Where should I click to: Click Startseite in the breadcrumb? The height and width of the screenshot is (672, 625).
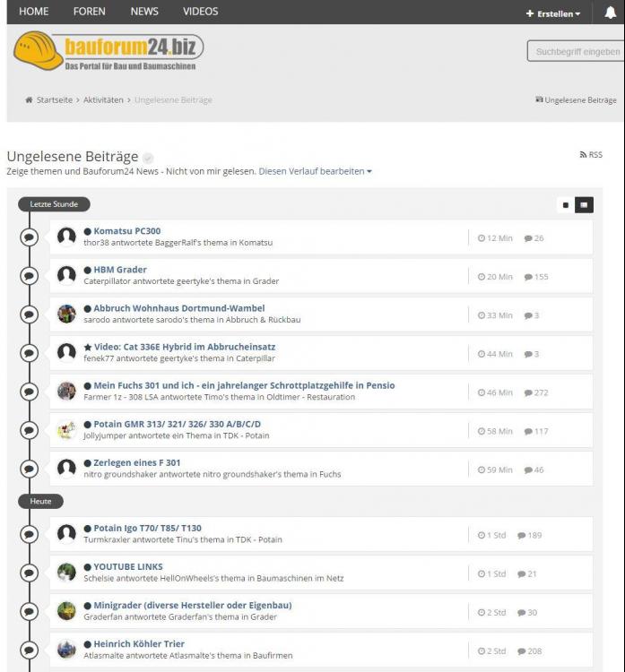click(x=55, y=99)
